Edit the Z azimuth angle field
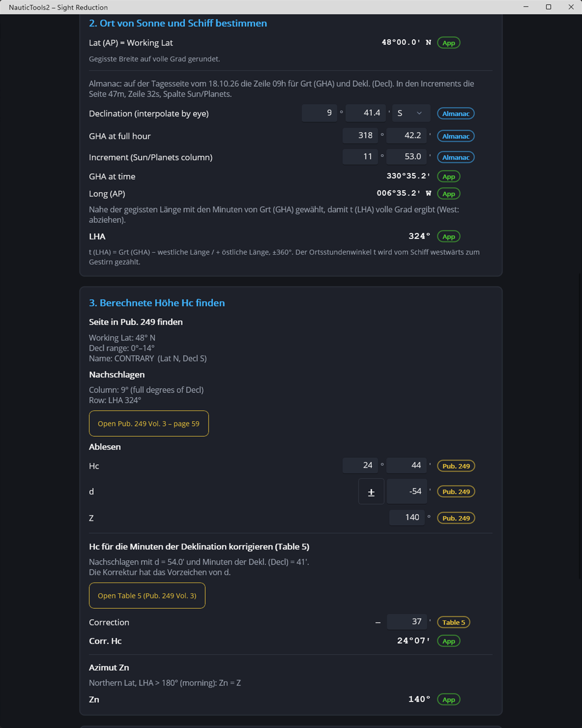Image resolution: width=582 pixels, height=728 pixels. point(407,518)
